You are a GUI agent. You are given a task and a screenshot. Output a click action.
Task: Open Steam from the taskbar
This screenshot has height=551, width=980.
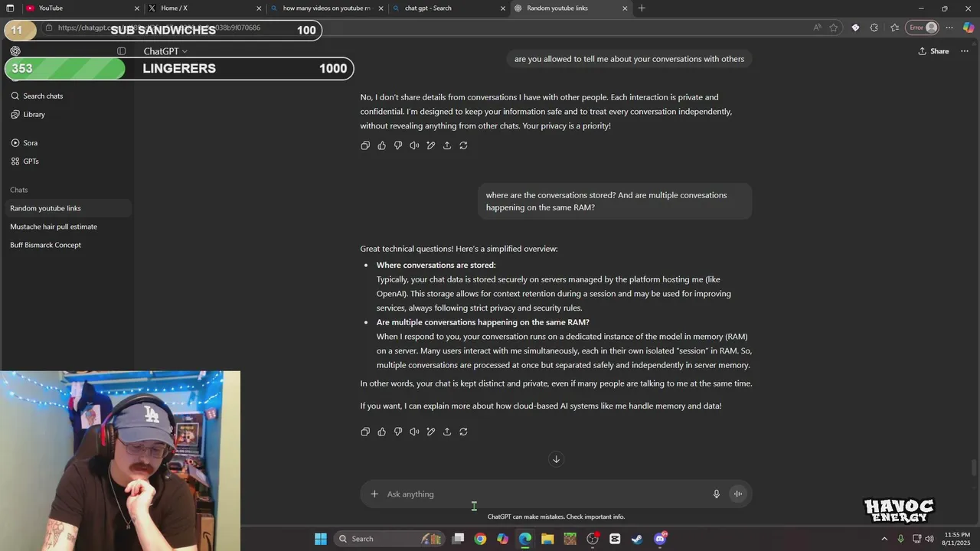(637, 539)
